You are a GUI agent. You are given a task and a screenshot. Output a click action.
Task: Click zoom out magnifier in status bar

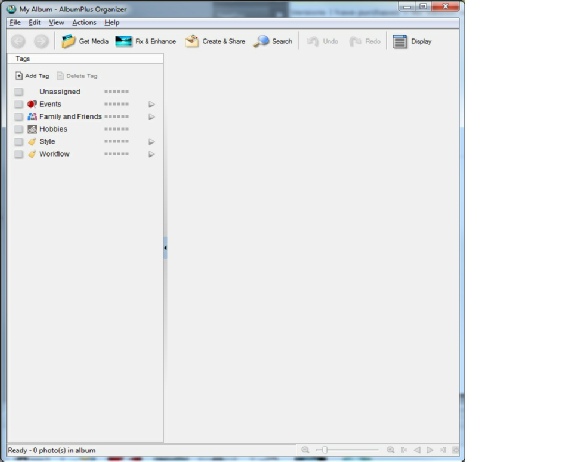[x=305, y=450]
